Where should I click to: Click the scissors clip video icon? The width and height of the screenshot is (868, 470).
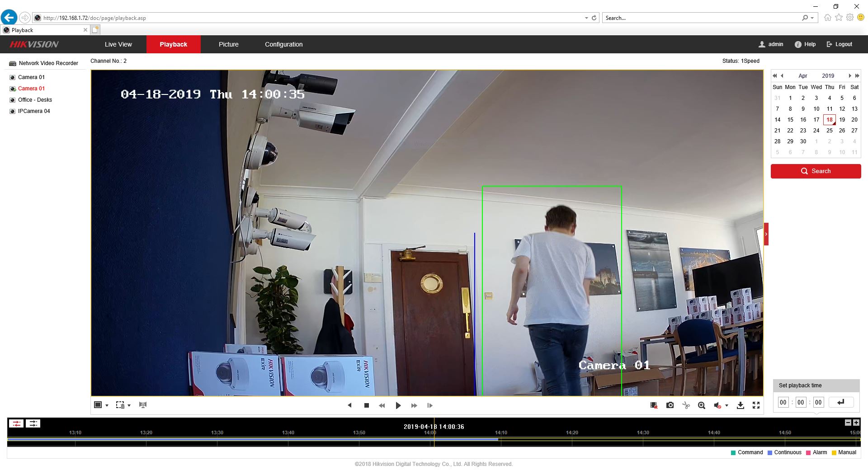pos(686,405)
